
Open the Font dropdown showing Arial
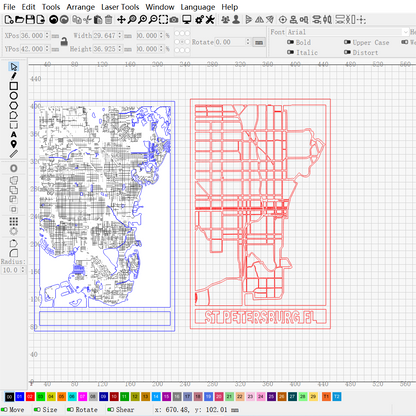click(x=348, y=32)
